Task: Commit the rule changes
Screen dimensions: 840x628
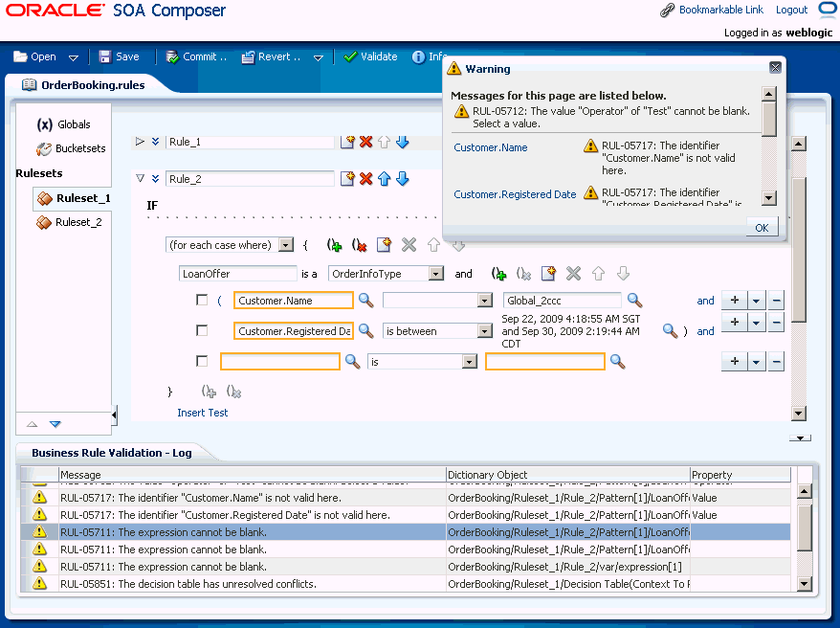Action: click(x=196, y=56)
